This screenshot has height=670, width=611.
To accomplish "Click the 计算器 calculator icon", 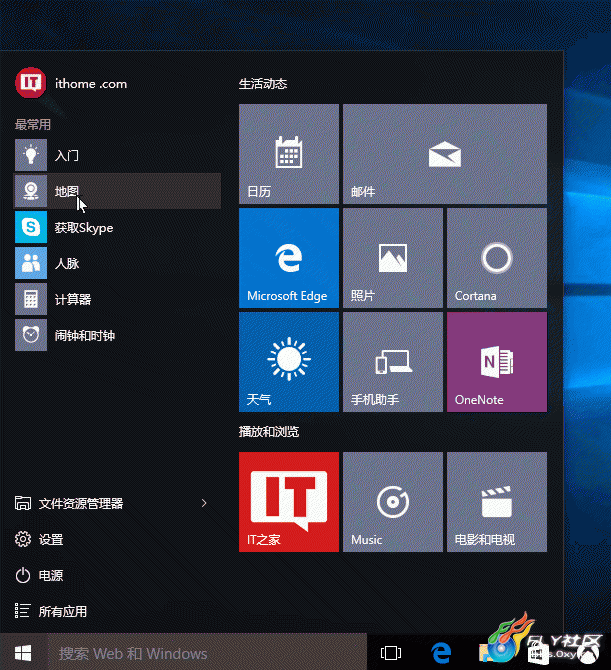I will pos(31,299).
